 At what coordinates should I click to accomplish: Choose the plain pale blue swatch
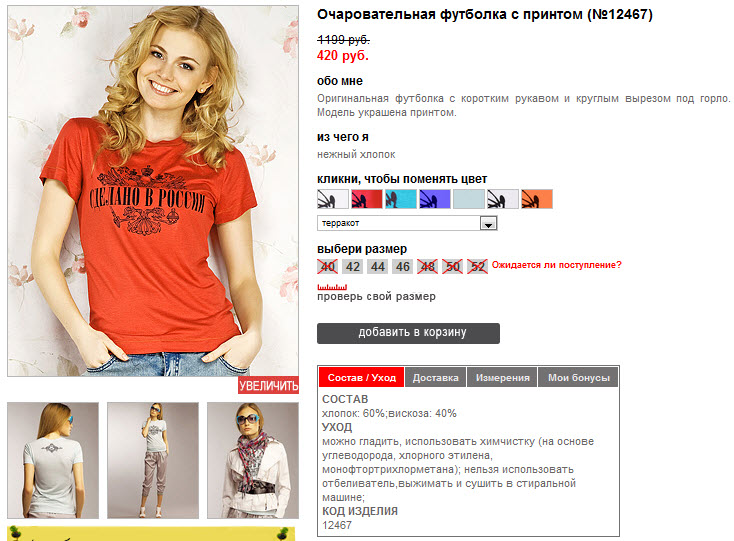(469, 199)
